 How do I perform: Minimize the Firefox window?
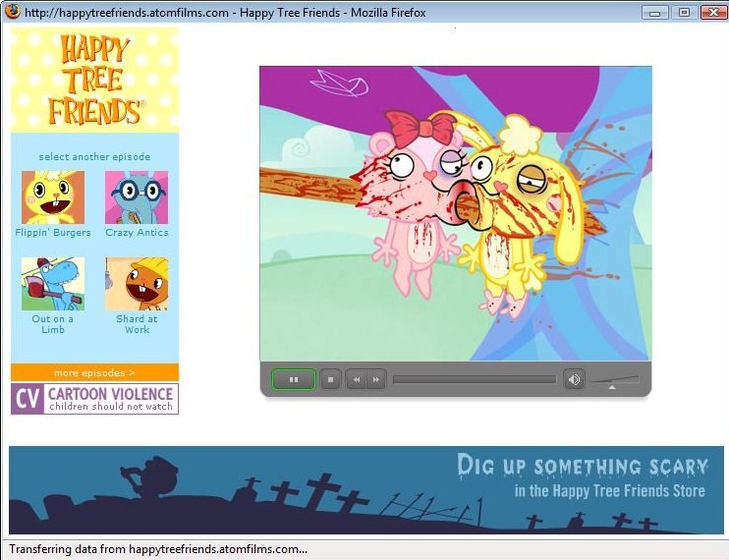click(x=654, y=13)
